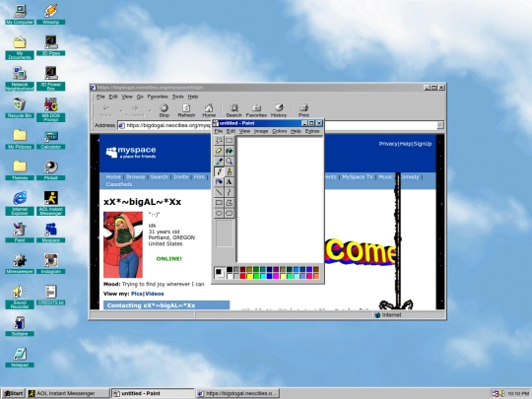Click the Print button in browser toolbar
This screenshot has width=532, height=399.
click(x=303, y=110)
